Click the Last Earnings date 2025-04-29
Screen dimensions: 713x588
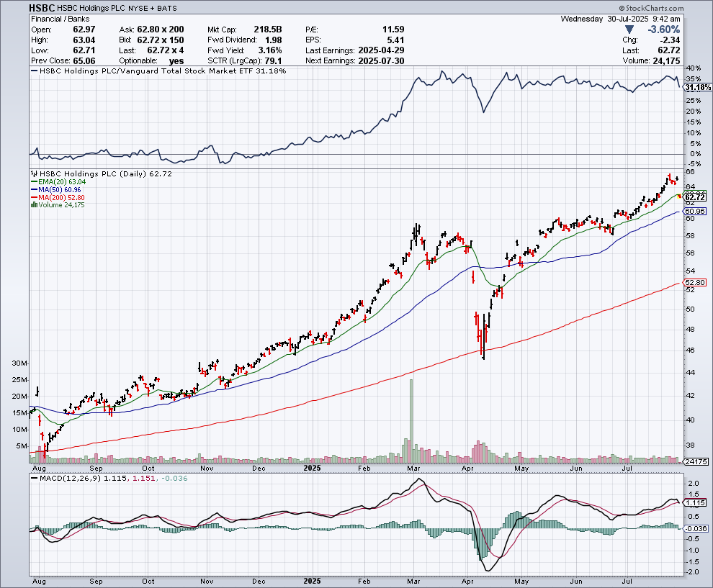pos(381,50)
